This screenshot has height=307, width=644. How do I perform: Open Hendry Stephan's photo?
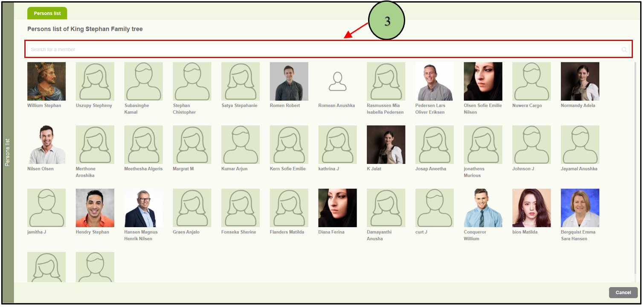tap(95, 208)
